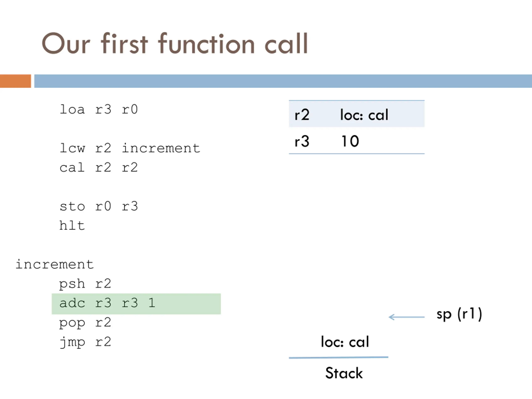Click the 'loc: cal' entry on the stack
Image resolution: width=532 pixels, height=399 pixels.
[x=345, y=342]
